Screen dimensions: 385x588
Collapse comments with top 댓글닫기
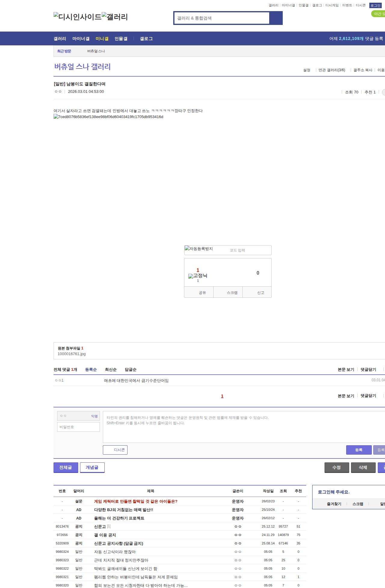(x=368, y=370)
